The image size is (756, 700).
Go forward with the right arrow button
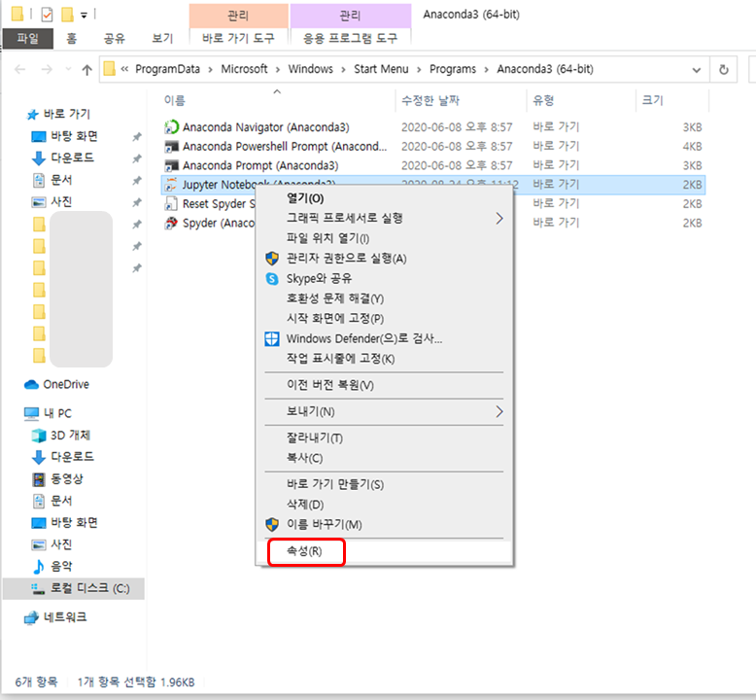pos(47,69)
